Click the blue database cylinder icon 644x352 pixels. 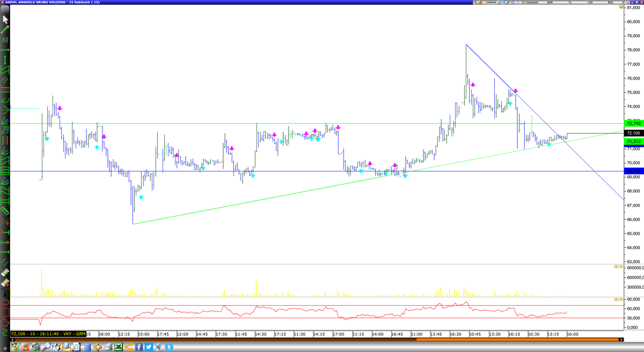pyautogui.click(x=87, y=347)
